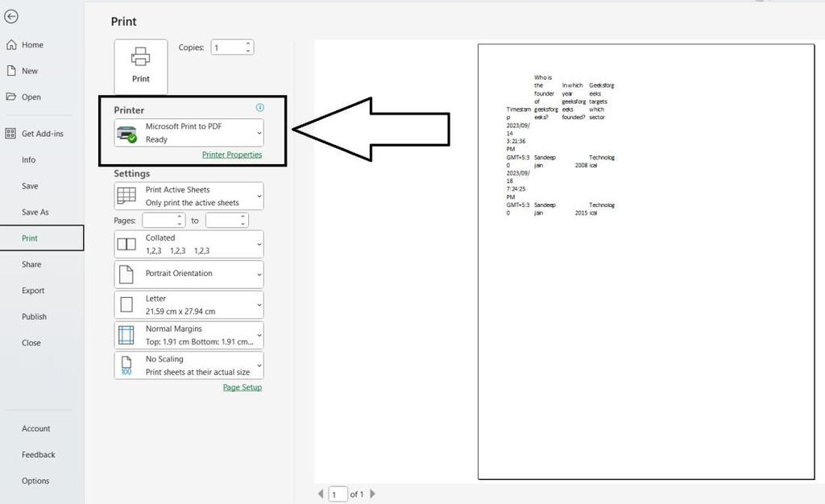Go to previous preview page
Screen dimensions: 825x504
point(321,494)
